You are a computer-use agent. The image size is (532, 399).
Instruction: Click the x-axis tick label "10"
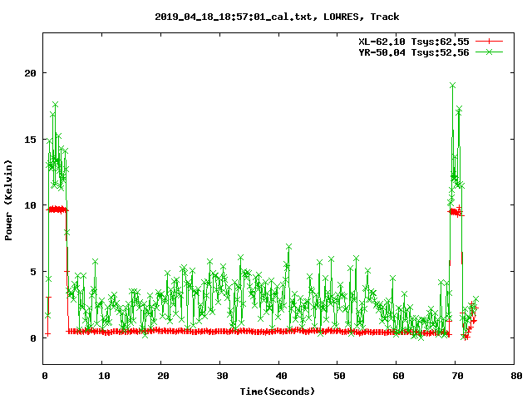(x=104, y=376)
